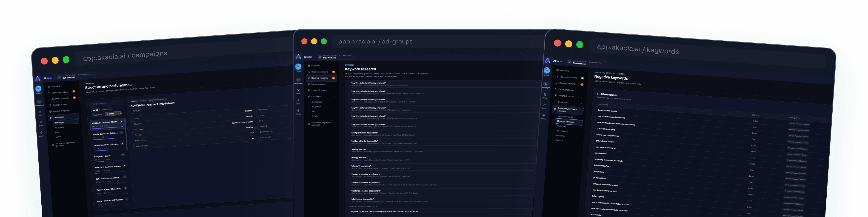Click Create plus icon in ad-groups window

pos(298,67)
